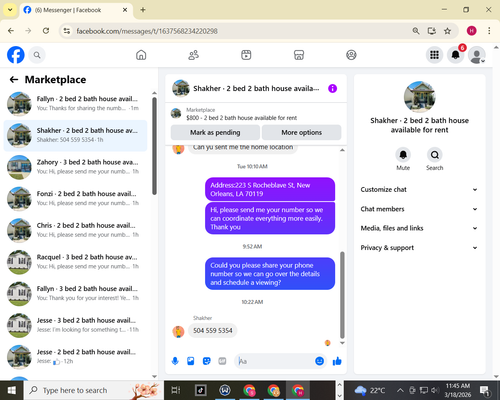Screen dimensions: 500x400
Task: Go to Facebook Home icon
Action: click(x=141, y=55)
